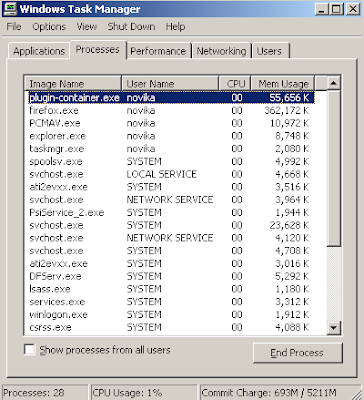The image size is (364, 400).
Task: Switch to the Performance tab
Action: point(158,51)
